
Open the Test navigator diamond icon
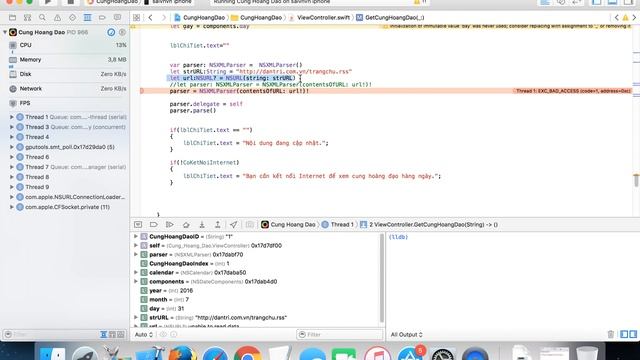tap(72, 18)
